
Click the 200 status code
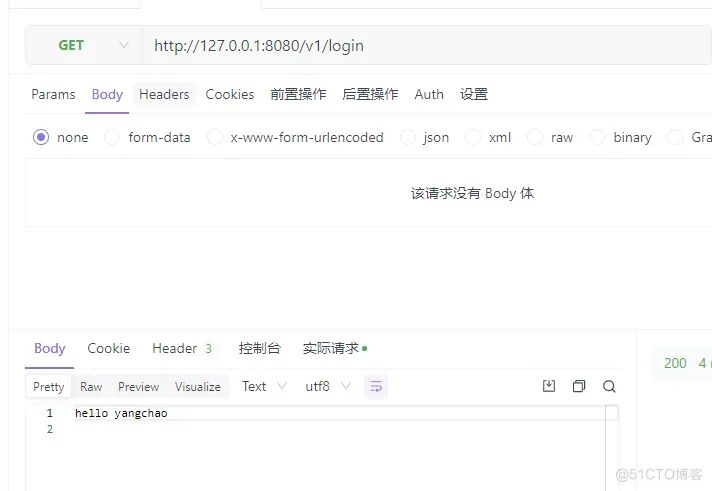click(675, 363)
